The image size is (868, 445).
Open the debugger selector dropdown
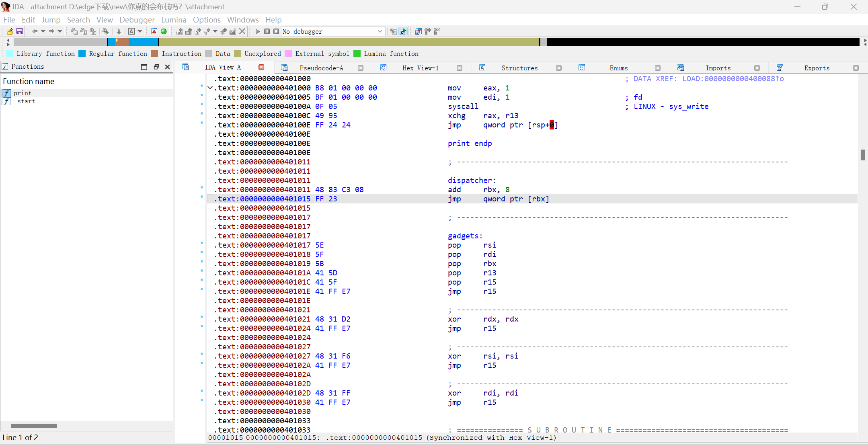(379, 31)
